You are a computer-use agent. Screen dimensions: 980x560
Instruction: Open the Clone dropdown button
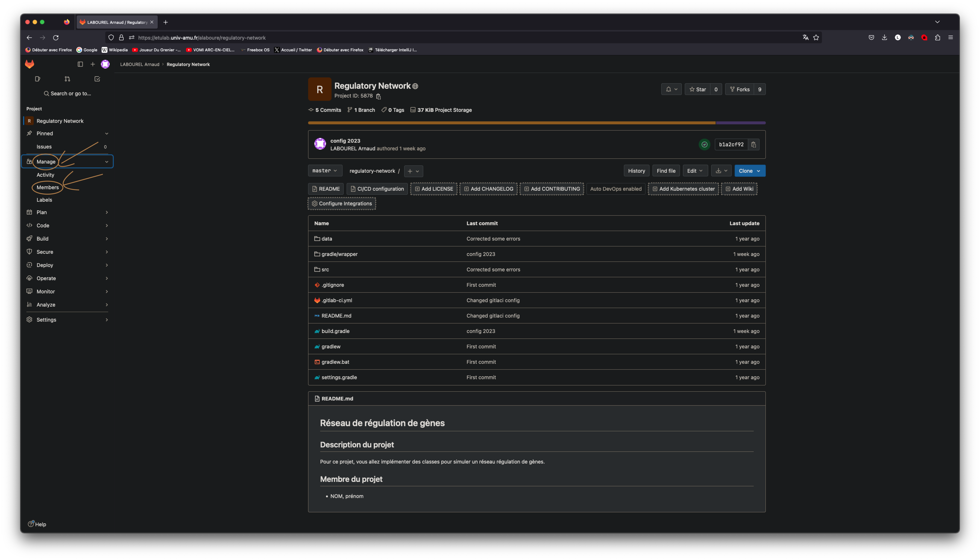coord(750,171)
